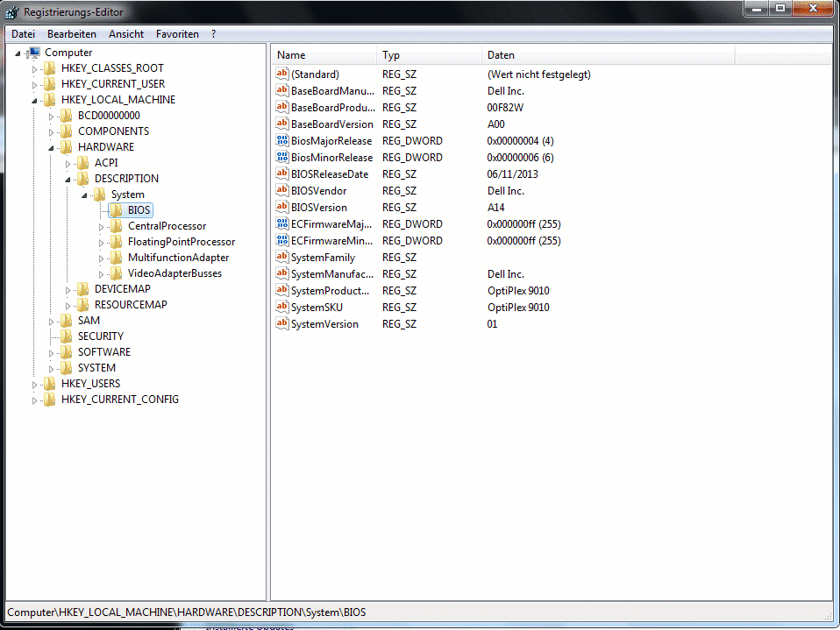The height and width of the screenshot is (630, 840).
Task: Click the 00F82W data value
Action: tap(505, 108)
